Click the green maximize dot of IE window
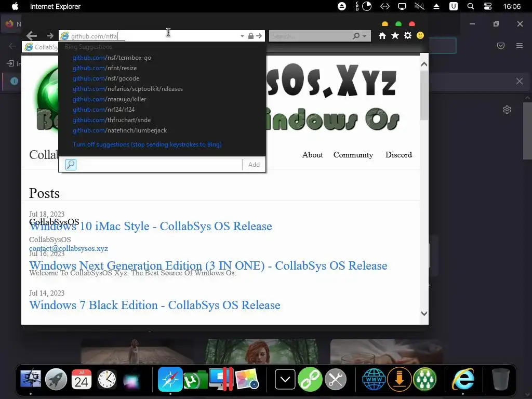Screen dimensions: 532x399 [398, 24]
